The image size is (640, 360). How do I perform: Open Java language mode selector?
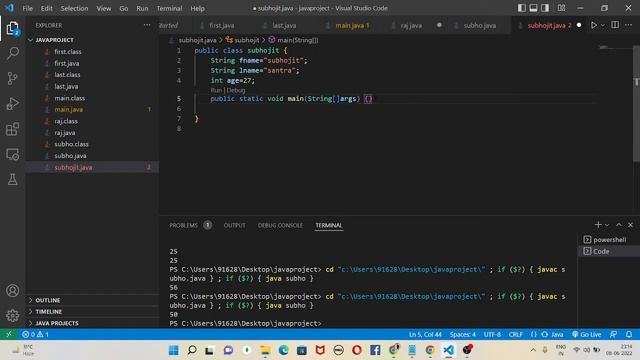[557, 334]
